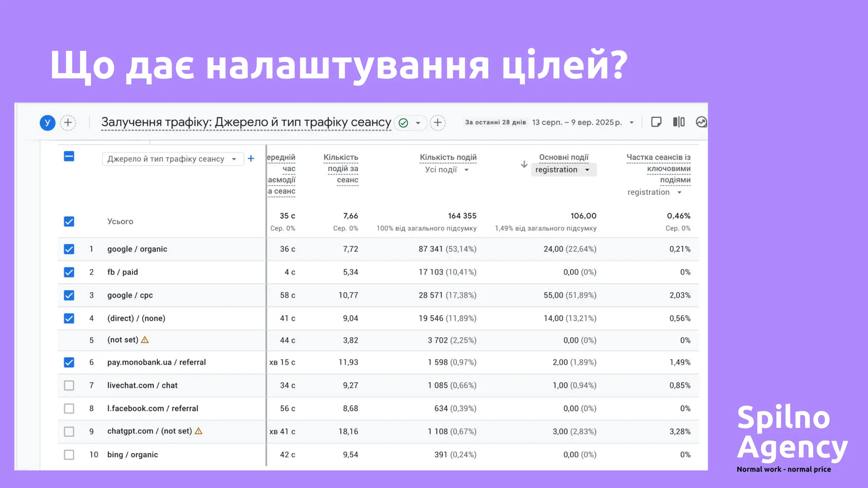Click the warning icon next to '(not set)' row 5

[x=145, y=340]
